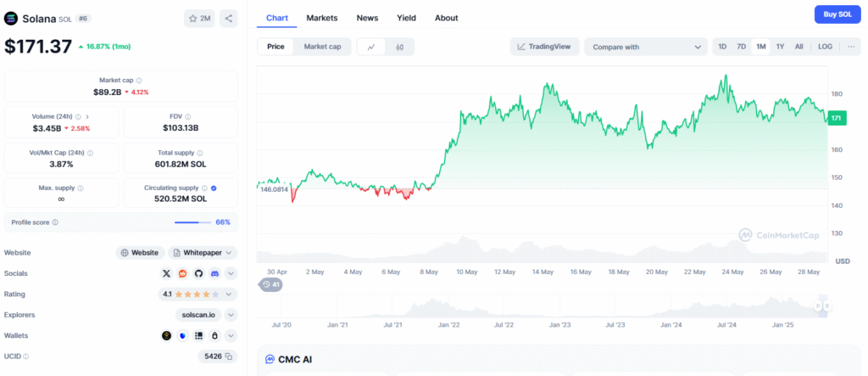The height and width of the screenshot is (376, 868).
Task: Open first gold-coin wallet icon
Action: [166, 335]
